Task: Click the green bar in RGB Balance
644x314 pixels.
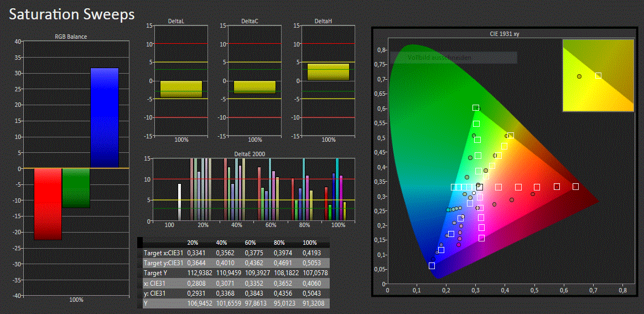Action: tap(76, 188)
